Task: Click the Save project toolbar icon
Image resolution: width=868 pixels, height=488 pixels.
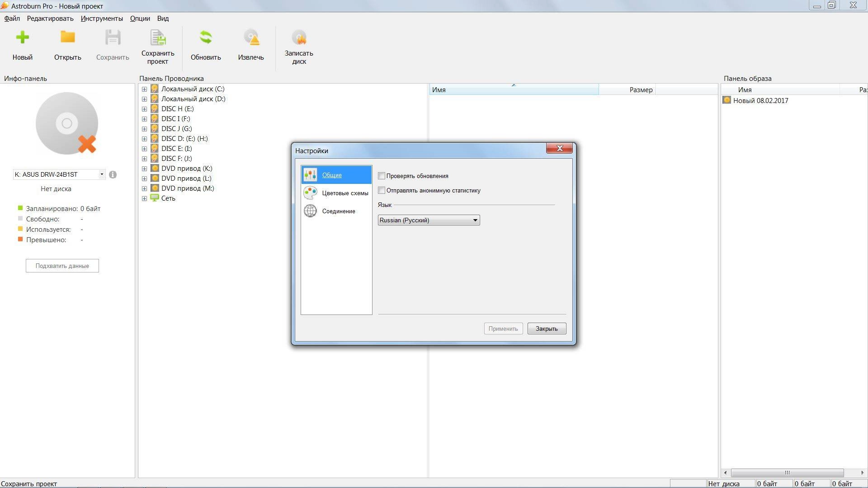Action: [x=158, y=38]
